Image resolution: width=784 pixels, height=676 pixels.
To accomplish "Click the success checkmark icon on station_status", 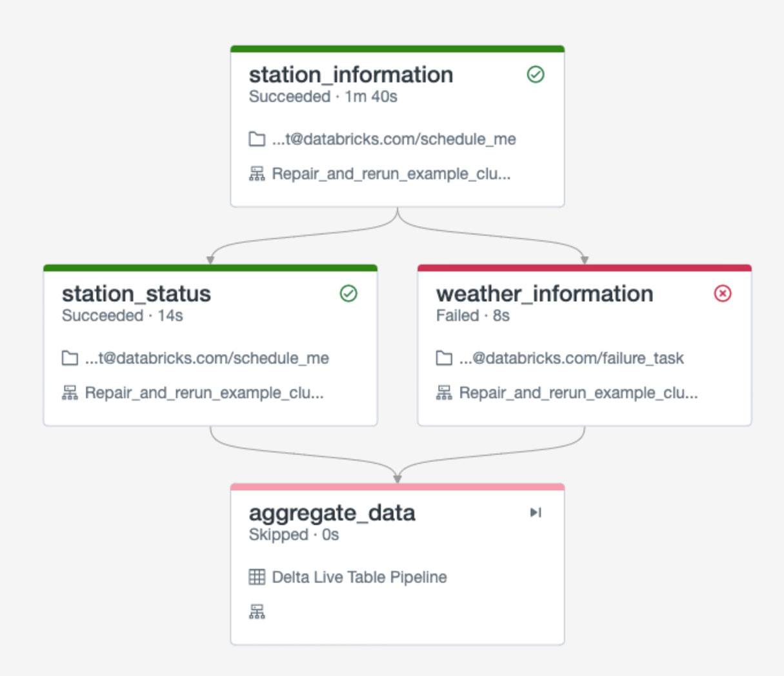I will pos(348,294).
